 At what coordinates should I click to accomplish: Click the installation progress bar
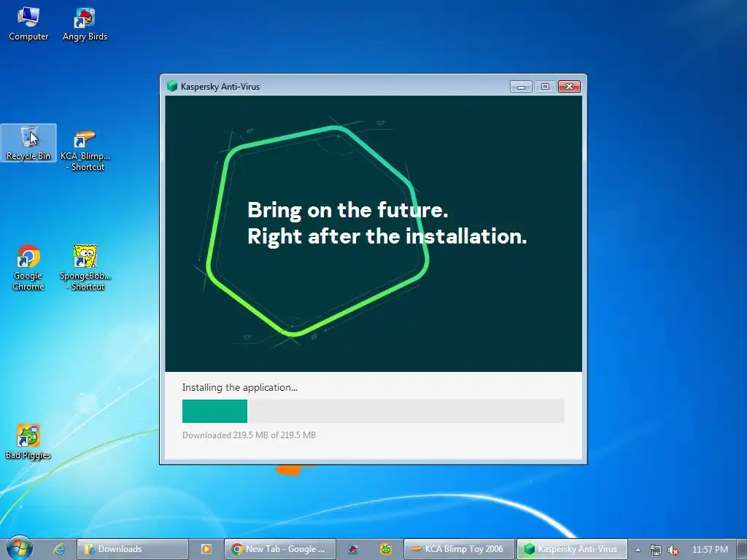tap(373, 411)
